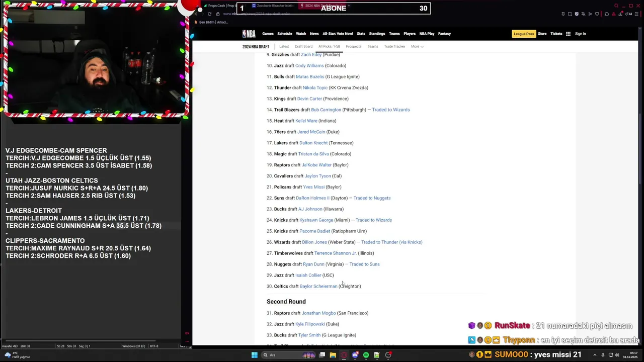
Task: Open Zach Edey player link
Action: pyautogui.click(x=311, y=54)
